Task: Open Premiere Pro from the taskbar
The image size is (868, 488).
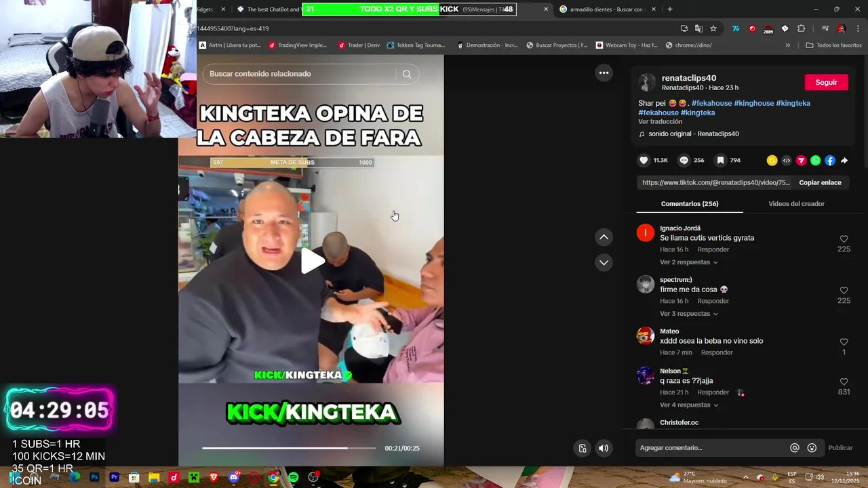Action: [115, 477]
